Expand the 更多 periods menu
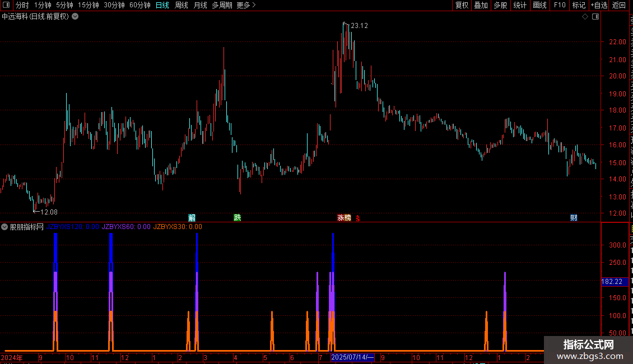 point(246,5)
